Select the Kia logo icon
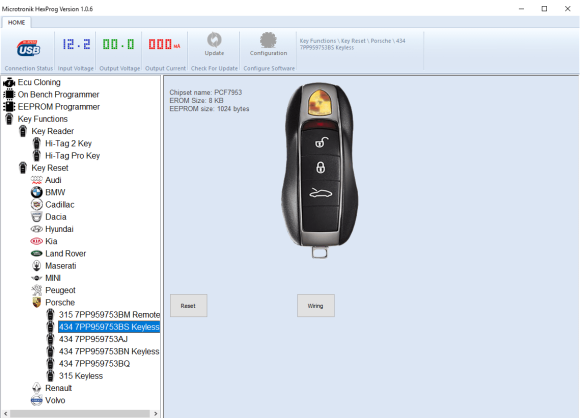The height and width of the screenshot is (418, 580). click(x=36, y=241)
